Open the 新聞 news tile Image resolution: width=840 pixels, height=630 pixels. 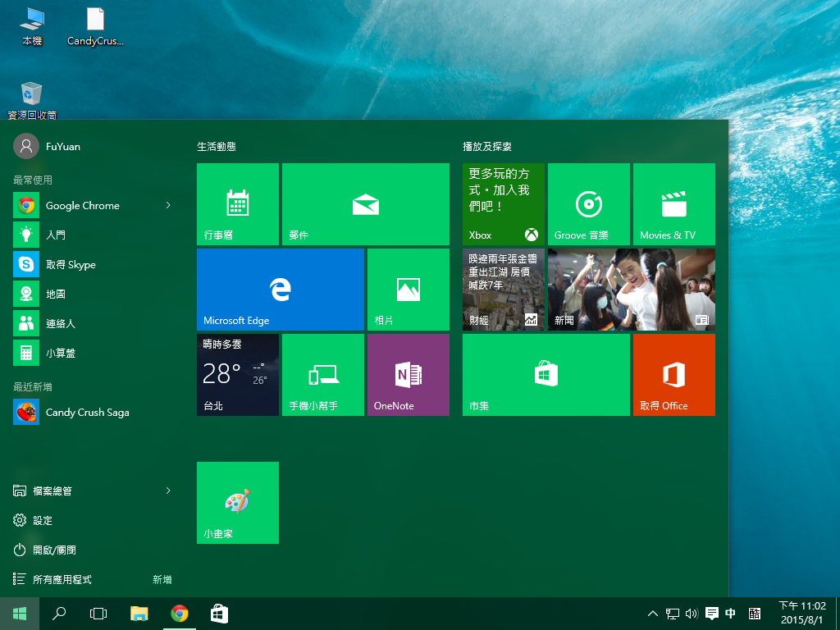click(631, 290)
